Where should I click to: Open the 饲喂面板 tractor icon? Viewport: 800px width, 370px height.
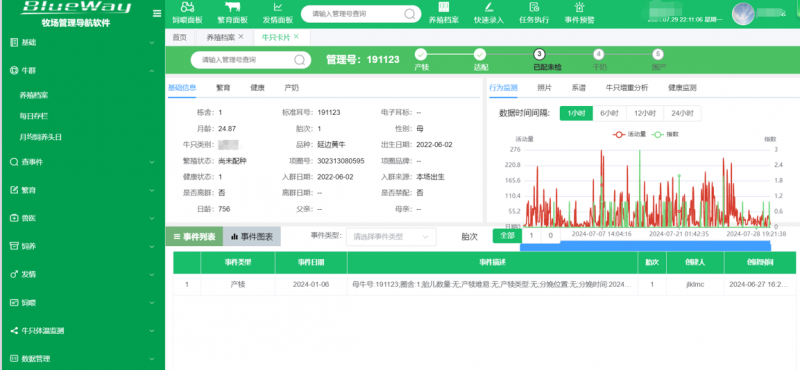click(187, 7)
